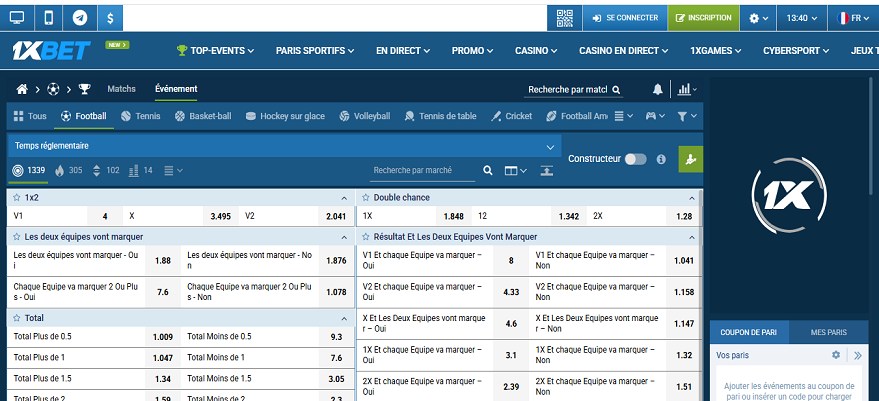Image resolution: width=879 pixels, height=401 pixels.
Task: Click the search magnifier beside market search
Action: (488, 170)
